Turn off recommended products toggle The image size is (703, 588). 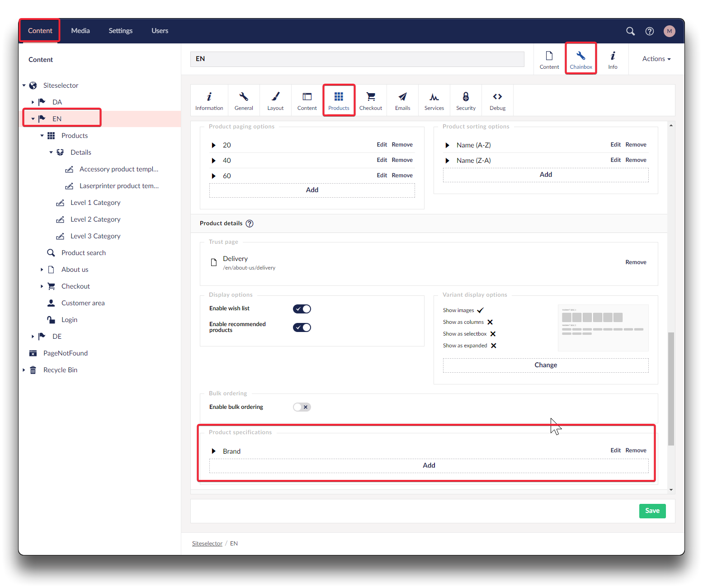pyautogui.click(x=302, y=327)
